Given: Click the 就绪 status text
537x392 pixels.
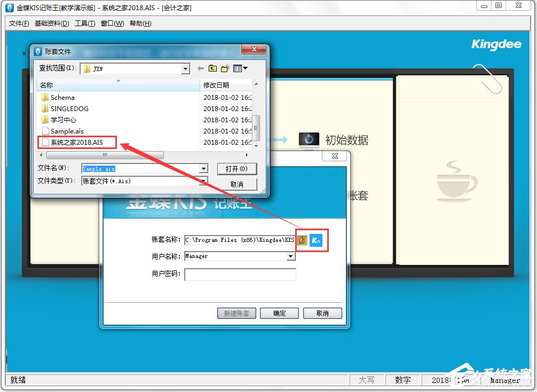Looking at the screenshot, I should (x=18, y=380).
